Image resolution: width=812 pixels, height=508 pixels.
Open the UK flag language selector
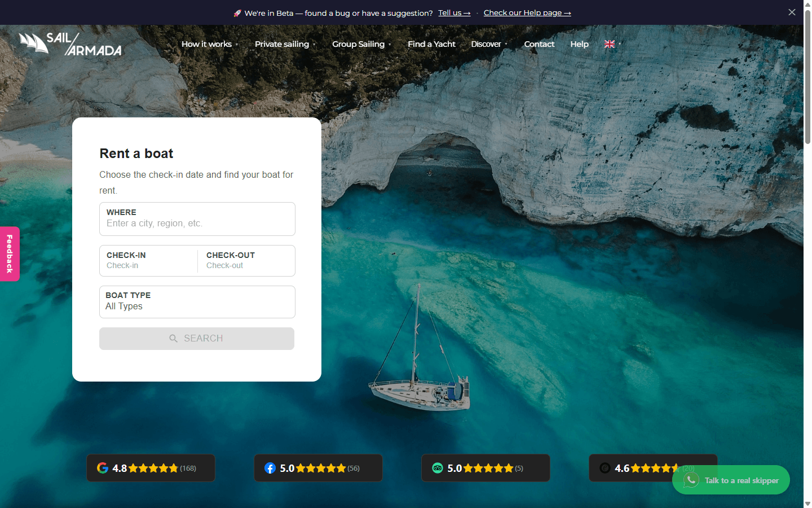click(x=612, y=44)
